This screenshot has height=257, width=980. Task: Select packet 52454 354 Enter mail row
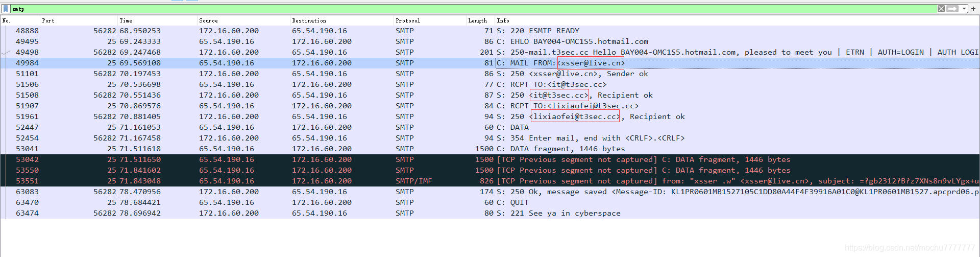tap(490, 138)
